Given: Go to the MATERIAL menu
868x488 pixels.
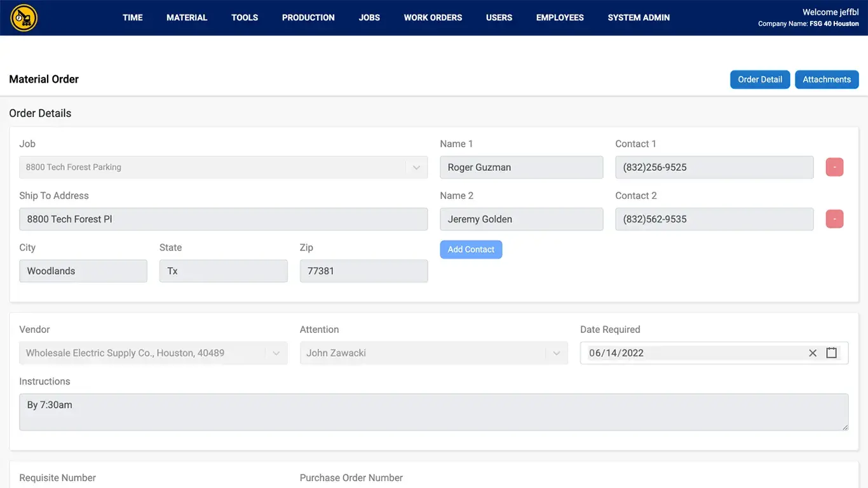Looking at the screenshot, I should click(187, 18).
